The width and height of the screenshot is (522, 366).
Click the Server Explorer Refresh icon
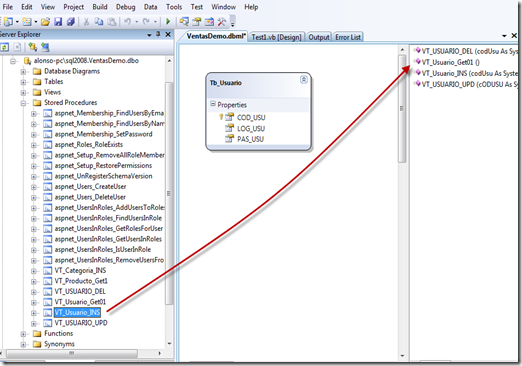[x=5, y=47]
